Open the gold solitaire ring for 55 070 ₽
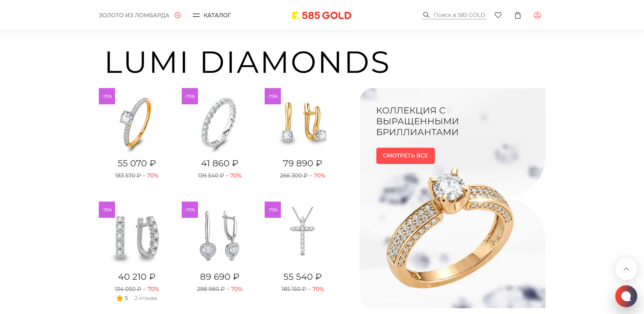This screenshot has width=644, height=314. (x=136, y=124)
